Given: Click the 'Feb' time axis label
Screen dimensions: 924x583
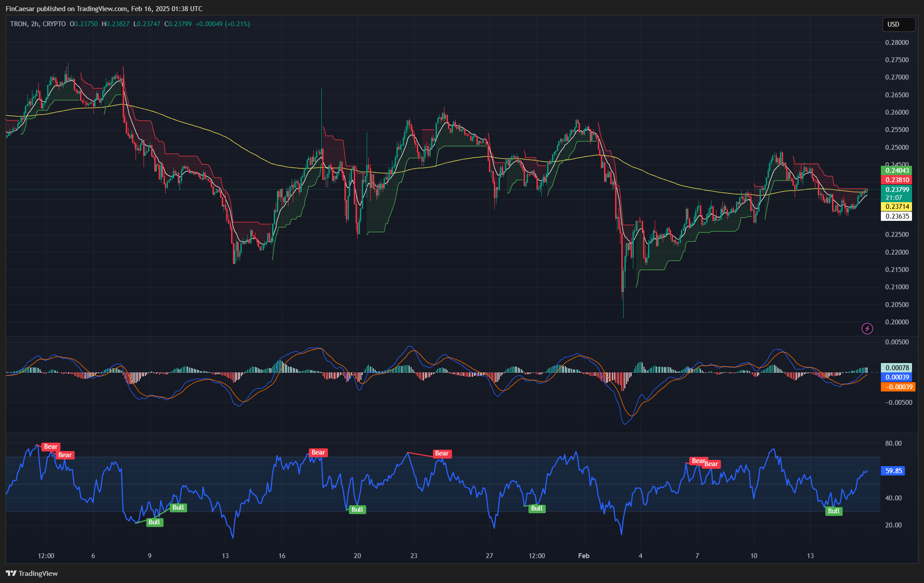Looking at the screenshot, I should click(x=584, y=556).
